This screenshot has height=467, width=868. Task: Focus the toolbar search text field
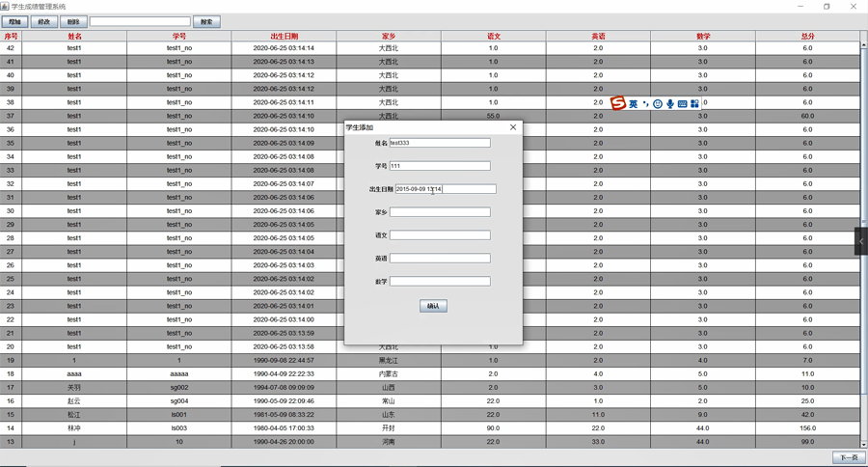(x=140, y=21)
